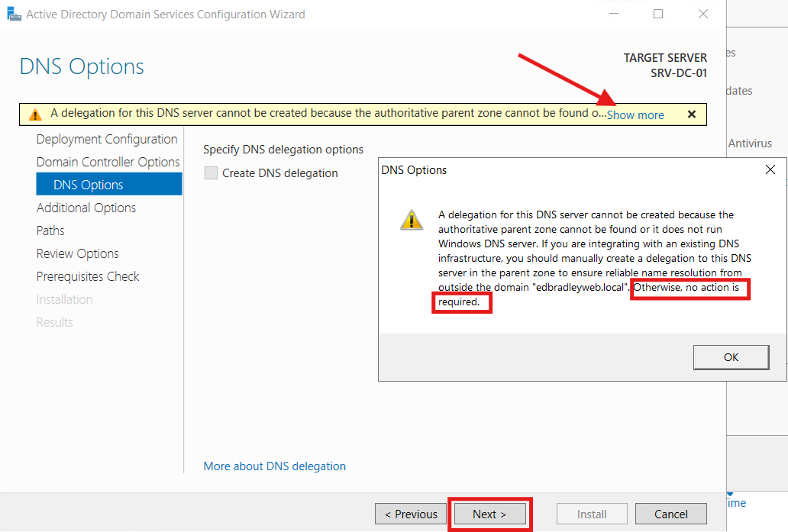
Task: Click the Previous button
Action: point(410,514)
